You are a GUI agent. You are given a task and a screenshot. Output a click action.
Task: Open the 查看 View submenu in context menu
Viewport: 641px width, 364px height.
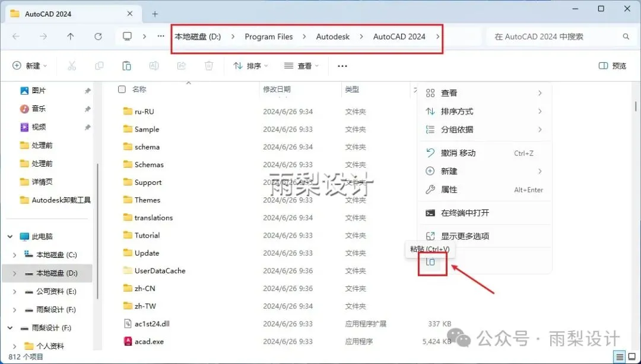point(484,93)
